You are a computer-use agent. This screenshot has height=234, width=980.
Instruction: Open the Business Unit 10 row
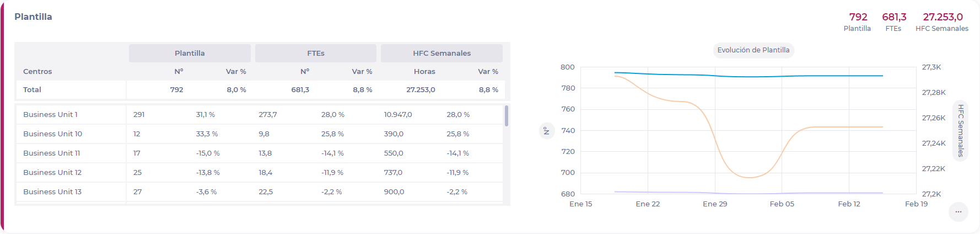tap(52, 134)
